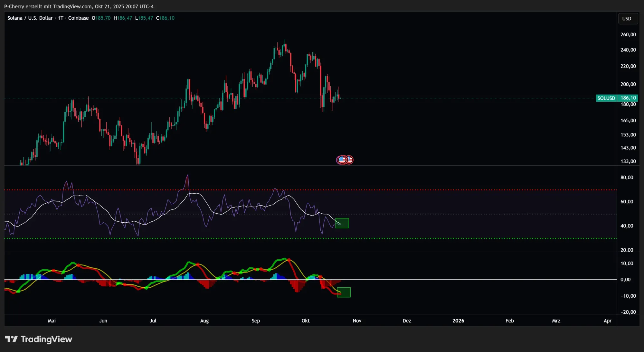Click the TradingView logo in the footer

pos(39,339)
